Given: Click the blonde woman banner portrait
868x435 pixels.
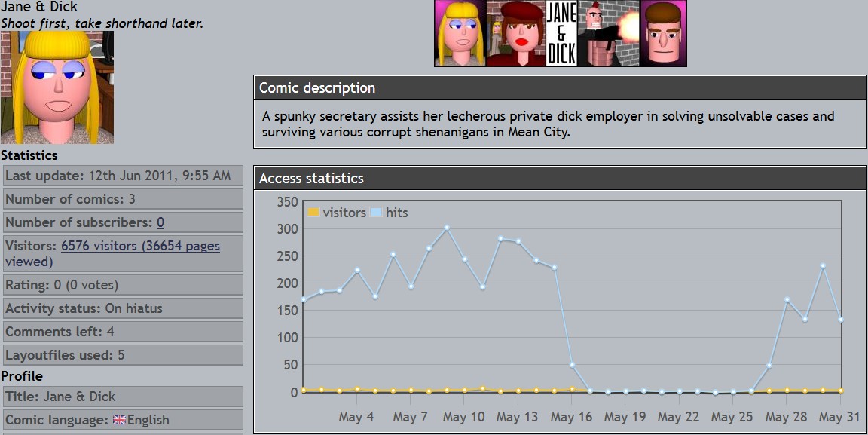Looking at the screenshot, I should click(460, 33).
